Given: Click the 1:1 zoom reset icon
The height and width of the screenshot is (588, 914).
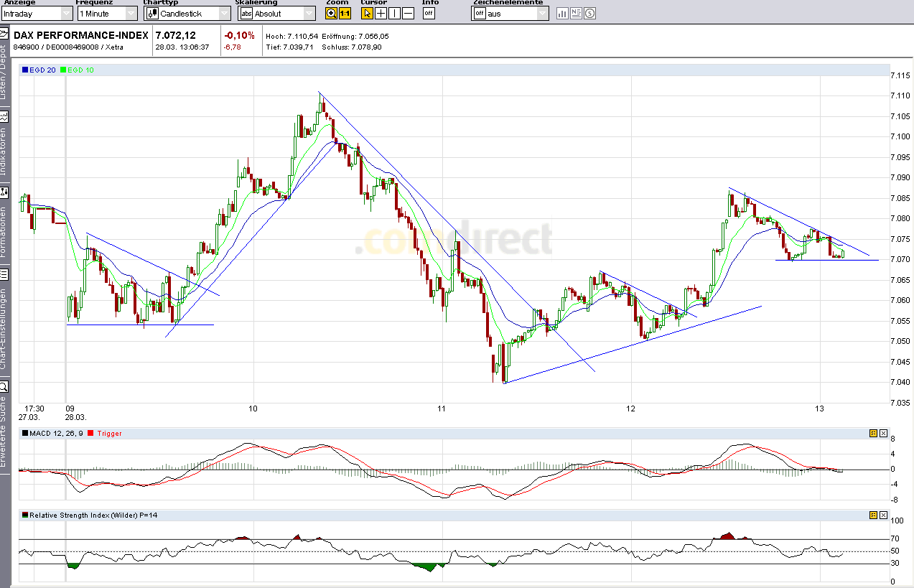Looking at the screenshot, I should tap(344, 12).
